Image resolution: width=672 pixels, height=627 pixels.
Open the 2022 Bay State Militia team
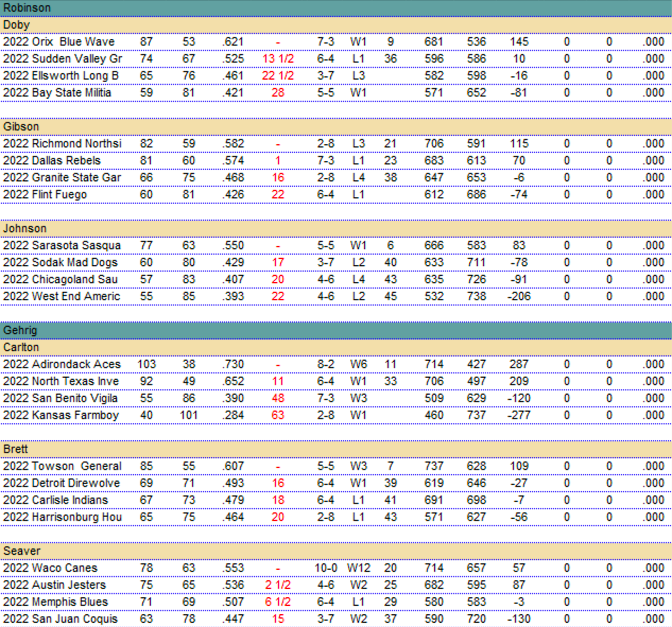coord(57,93)
